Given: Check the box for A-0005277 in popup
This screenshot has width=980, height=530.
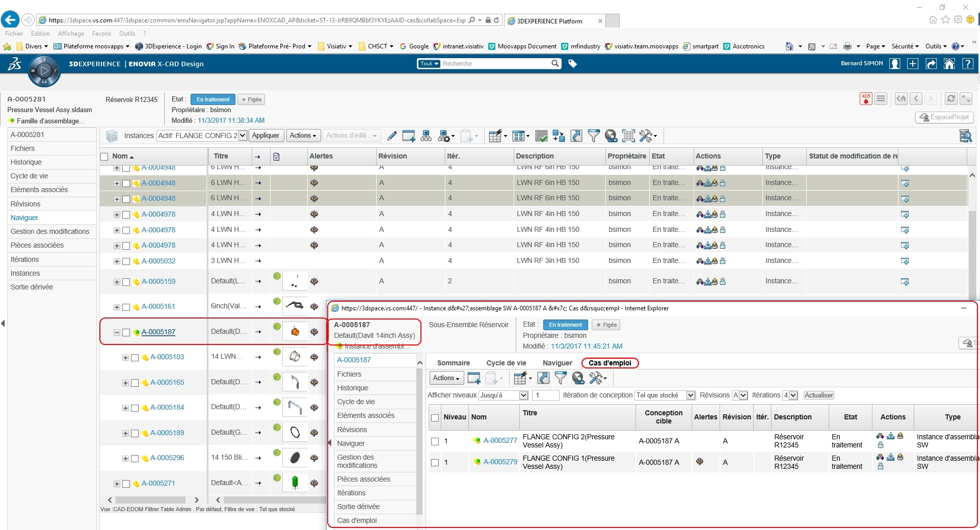Looking at the screenshot, I should click(x=435, y=441).
